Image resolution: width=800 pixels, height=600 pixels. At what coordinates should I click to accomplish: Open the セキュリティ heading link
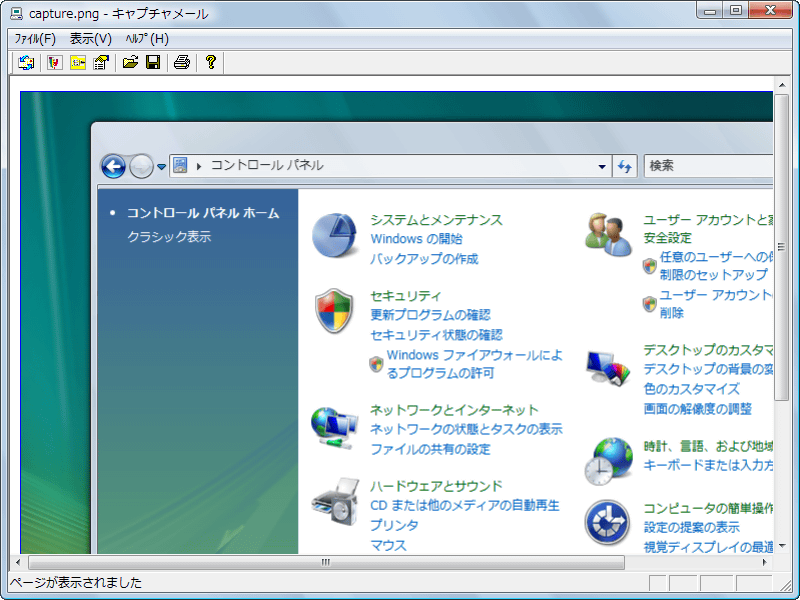(406, 296)
